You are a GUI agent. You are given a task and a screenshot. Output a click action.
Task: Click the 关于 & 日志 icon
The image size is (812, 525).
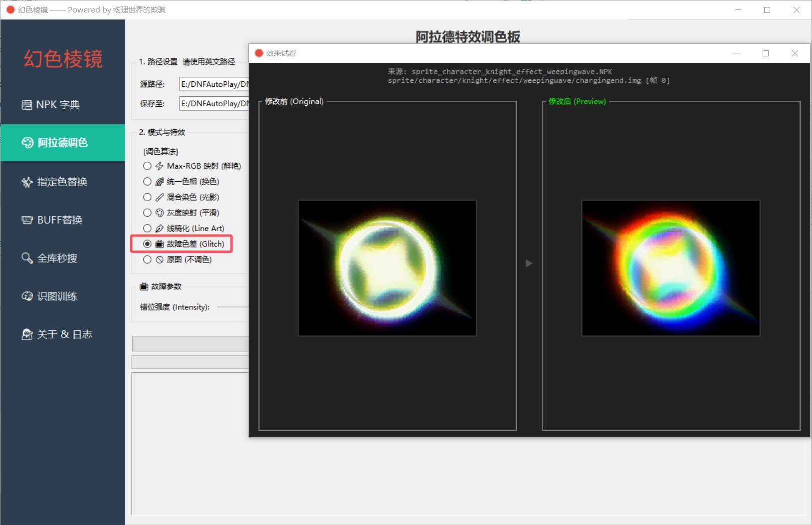coord(27,334)
